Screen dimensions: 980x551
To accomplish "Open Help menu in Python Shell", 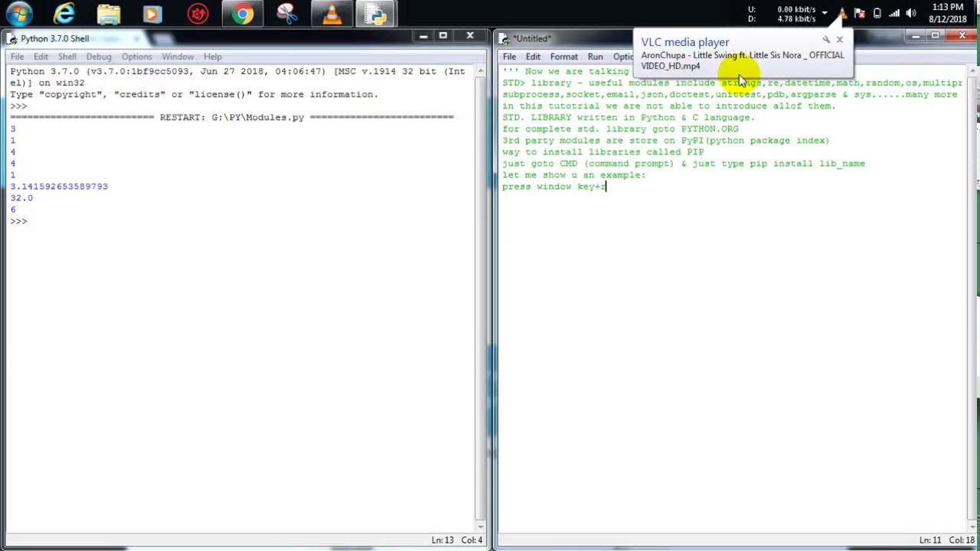I will pyautogui.click(x=212, y=57).
